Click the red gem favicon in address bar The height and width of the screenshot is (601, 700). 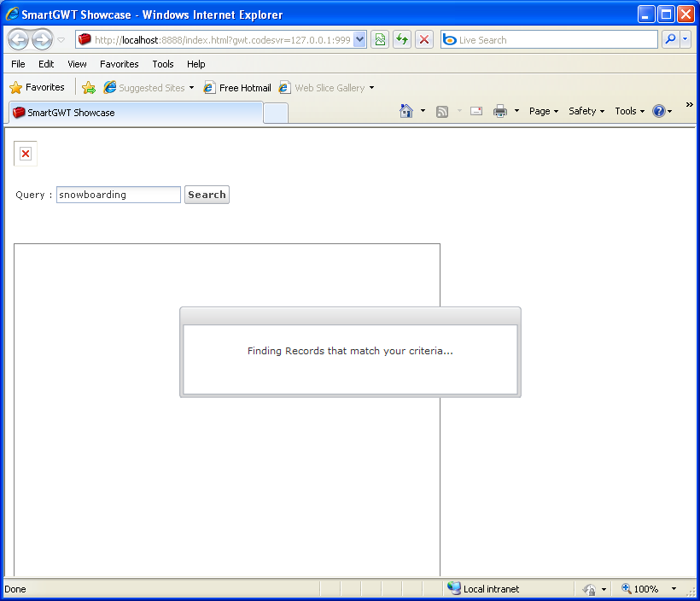point(85,40)
